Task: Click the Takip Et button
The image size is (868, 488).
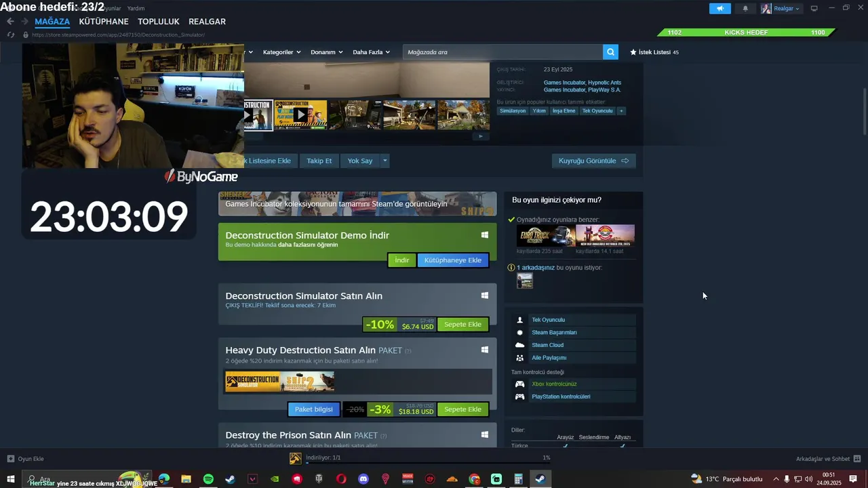Action: (x=319, y=161)
